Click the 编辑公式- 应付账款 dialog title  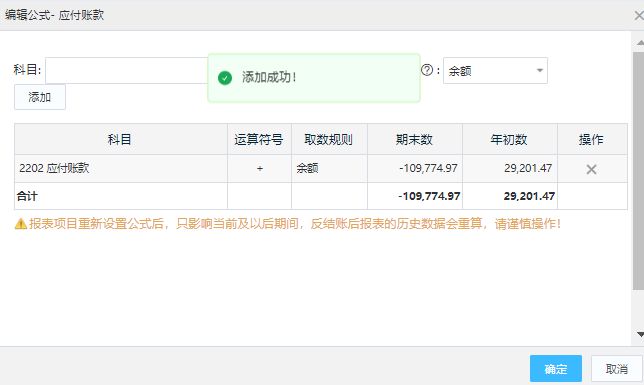54,15
